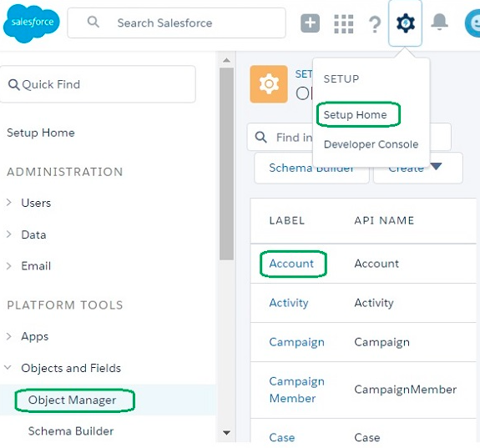Click the Salesforce cloud logo
The height and width of the screenshot is (448, 480).
pos(31,23)
